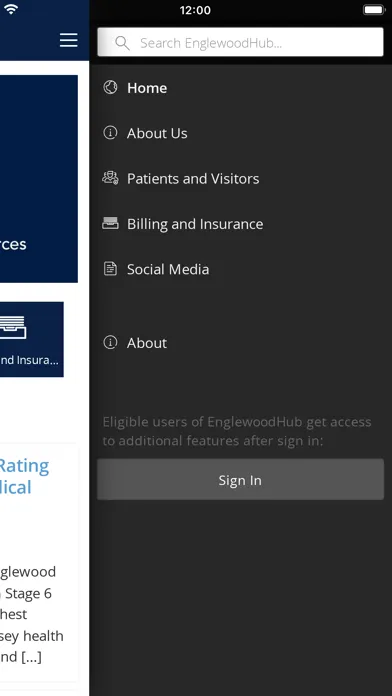
Task: Open the Social Media menu entry
Action: click(241, 269)
